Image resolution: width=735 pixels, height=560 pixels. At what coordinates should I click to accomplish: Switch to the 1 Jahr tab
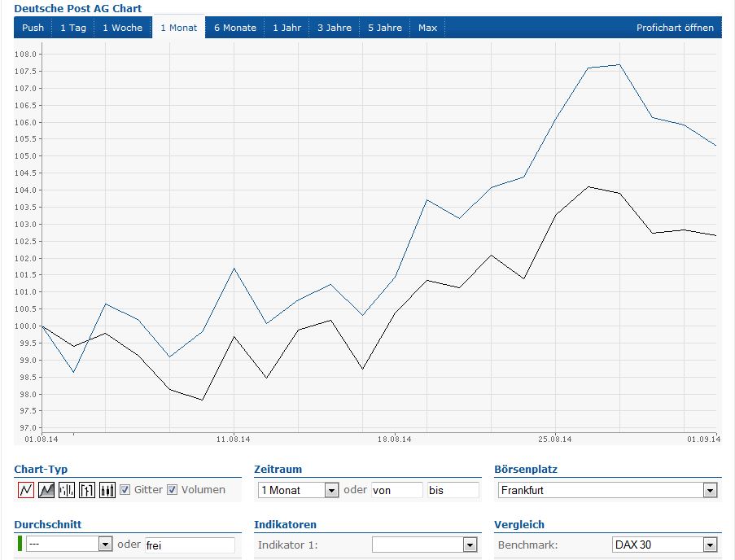[x=287, y=28]
